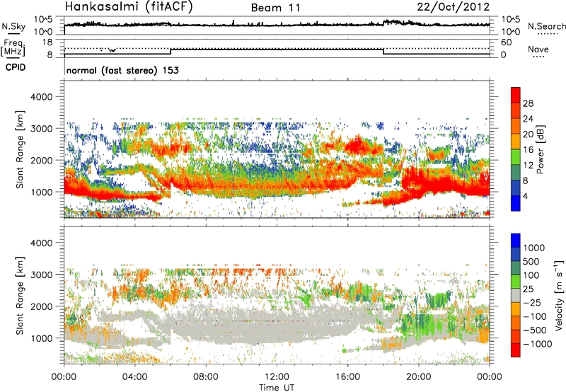Click the 10^5 label right of noise panel
This screenshot has height=392, width=566.
click(509, 20)
